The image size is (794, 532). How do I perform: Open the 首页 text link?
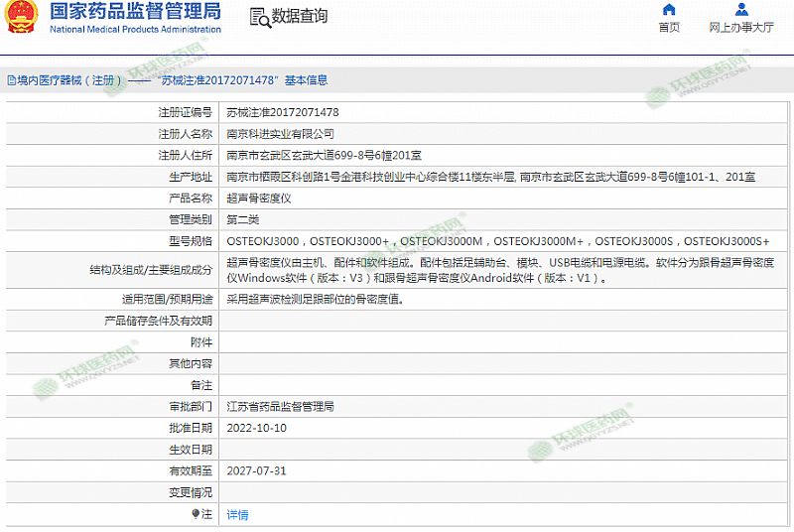click(x=669, y=28)
